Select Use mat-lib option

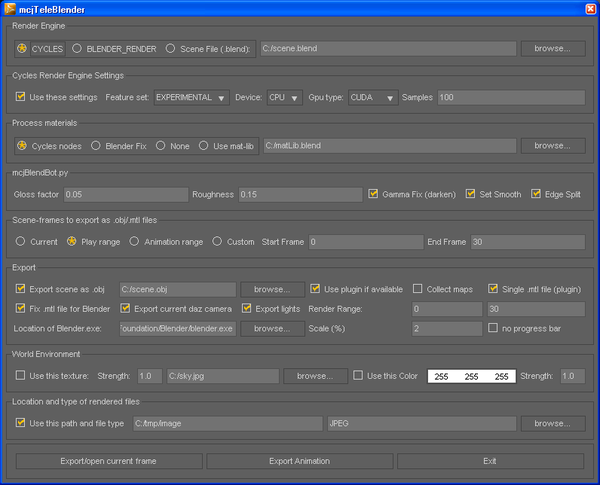204,146
